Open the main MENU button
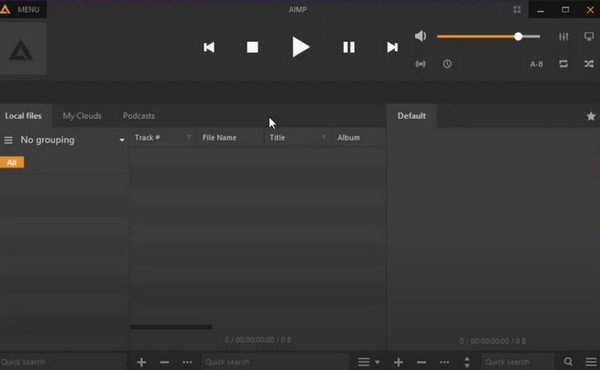Screen dimensions: 600x370 pyautogui.click(x=23, y=9)
